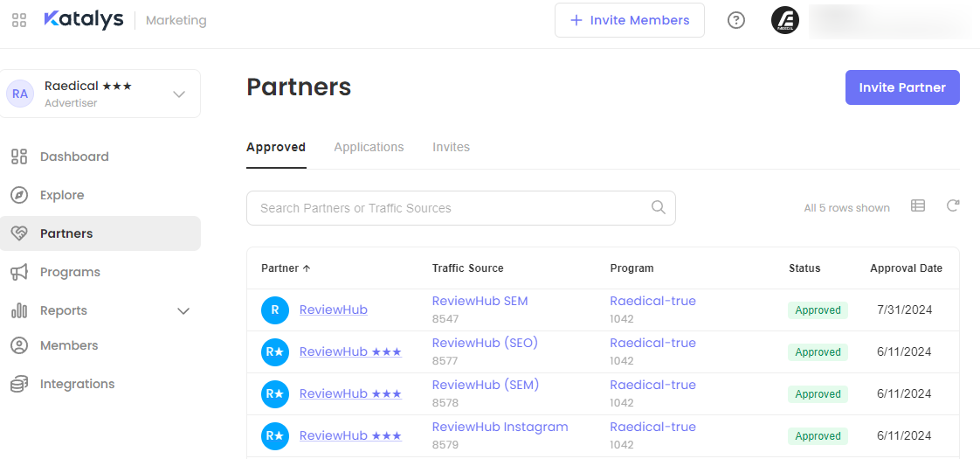Expand the Raedical advertiser account switcher
This screenshot has width=980, height=459.
click(x=179, y=94)
